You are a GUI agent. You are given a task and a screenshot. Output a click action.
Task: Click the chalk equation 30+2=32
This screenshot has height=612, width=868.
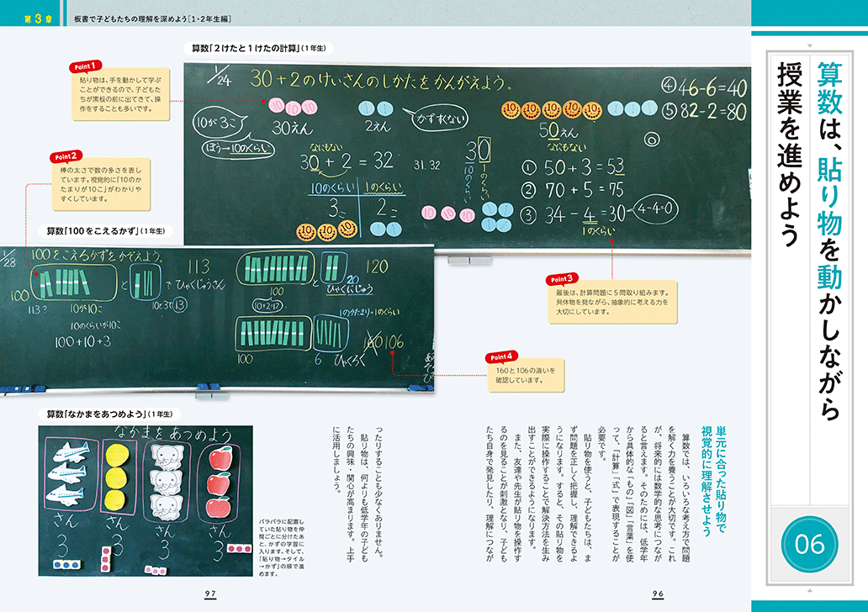pyautogui.click(x=347, y=161)
